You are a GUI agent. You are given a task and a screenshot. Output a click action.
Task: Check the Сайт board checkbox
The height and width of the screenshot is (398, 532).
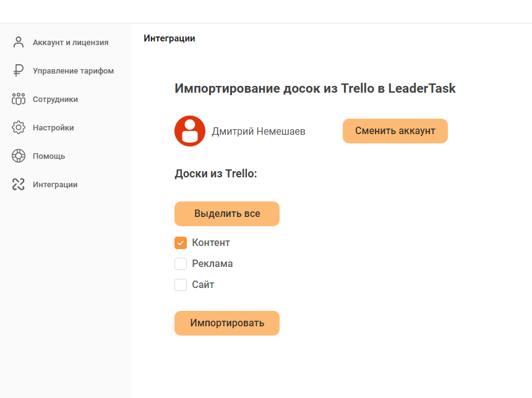click(x=181, y=285)
